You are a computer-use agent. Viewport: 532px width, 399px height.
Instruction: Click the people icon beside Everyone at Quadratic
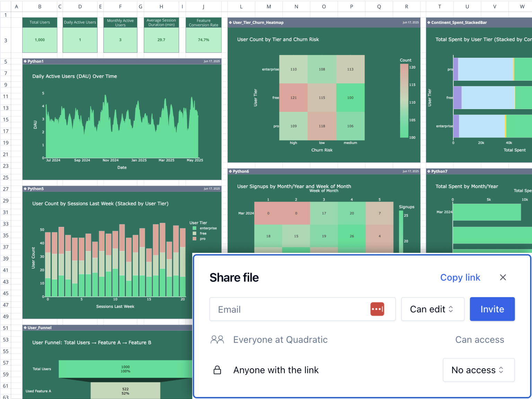[x=217, y=339]
